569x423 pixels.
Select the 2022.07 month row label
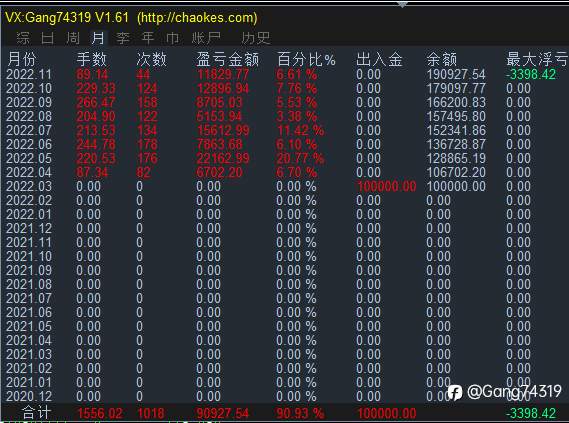(29, 130)
